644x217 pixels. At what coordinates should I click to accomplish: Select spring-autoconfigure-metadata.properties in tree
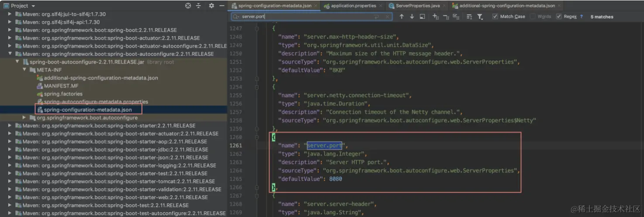[x=96, y=102]
